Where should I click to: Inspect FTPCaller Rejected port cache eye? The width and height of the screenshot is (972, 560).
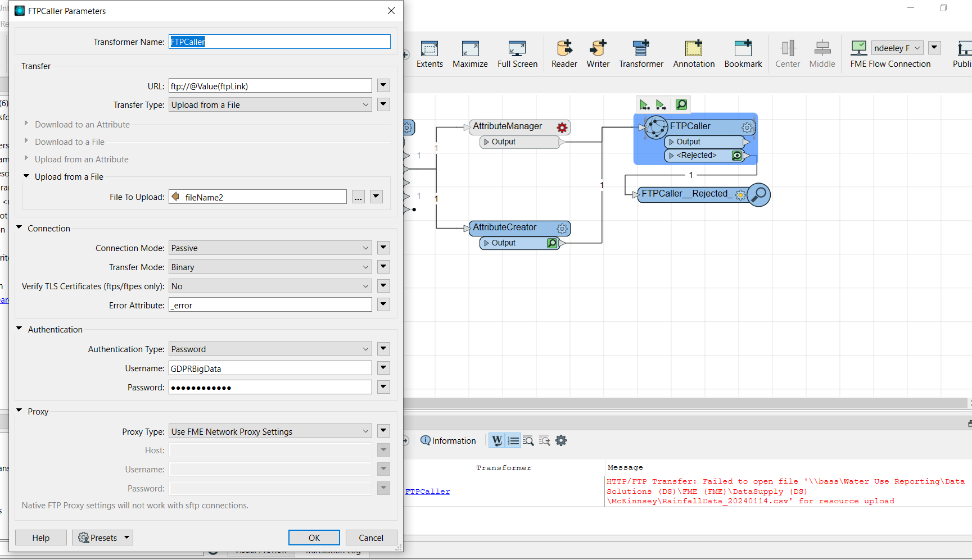pyautogui.click(x=736, y=156)
